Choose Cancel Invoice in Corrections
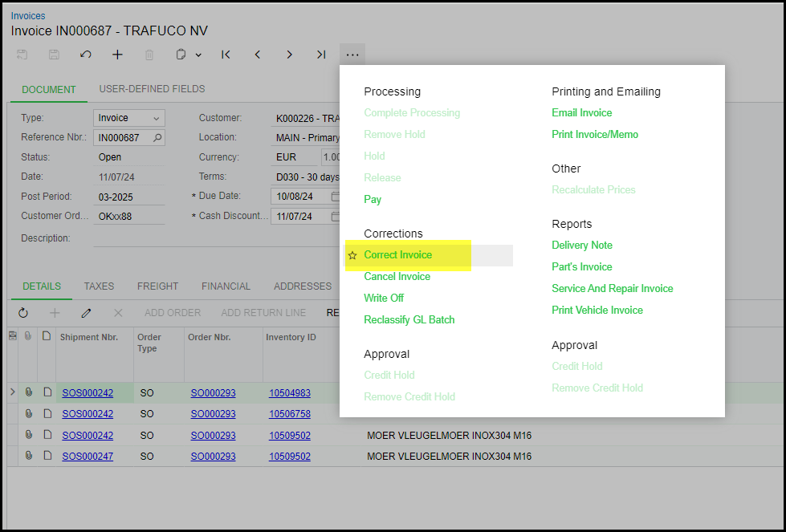 397,277
